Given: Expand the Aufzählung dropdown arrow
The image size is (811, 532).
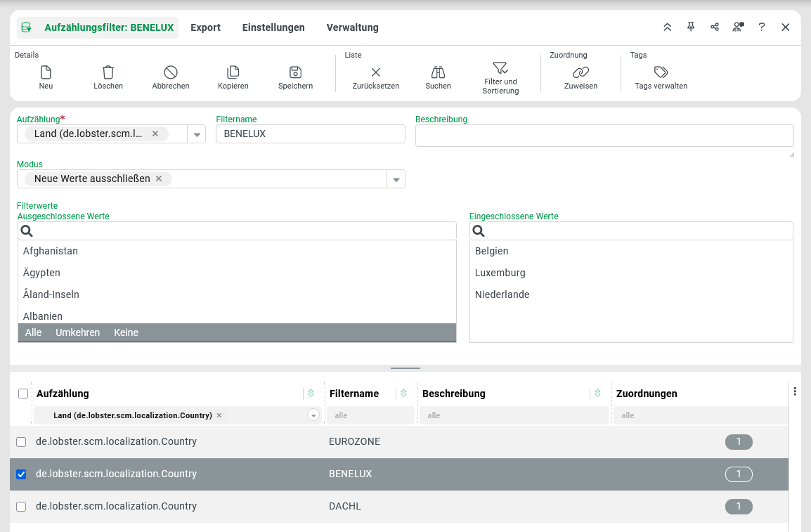Looking at the screenshot, I should [x=197, y=135].
